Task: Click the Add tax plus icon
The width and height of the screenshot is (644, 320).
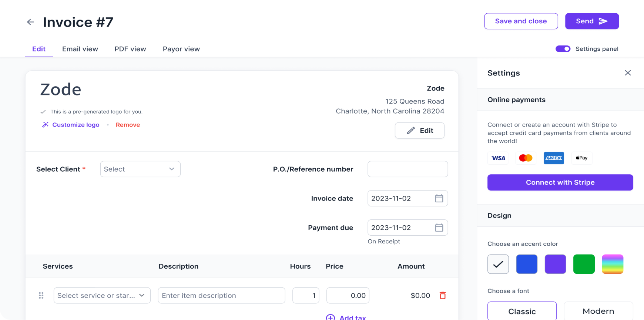Action: coord(331,317)
